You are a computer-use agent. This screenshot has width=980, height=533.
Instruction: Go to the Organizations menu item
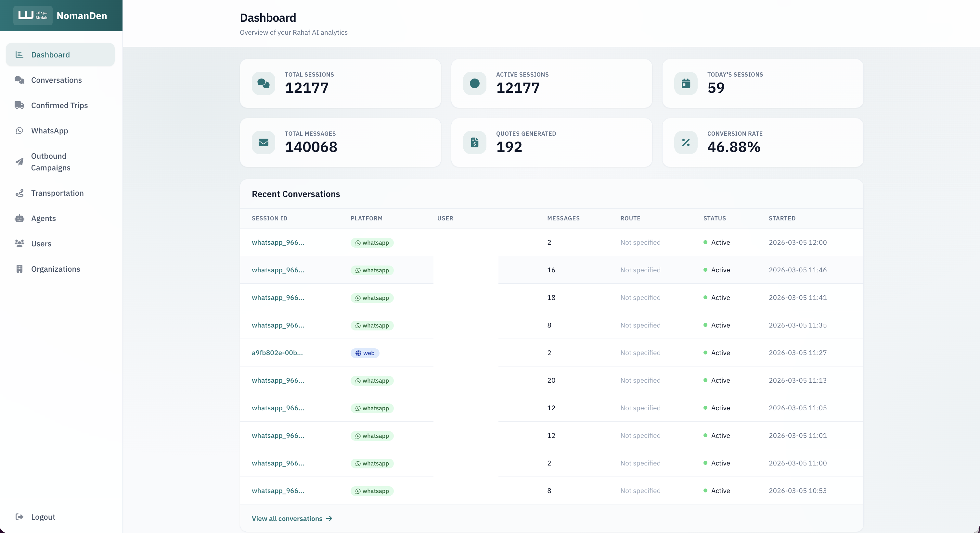click(x=56, y=269)
